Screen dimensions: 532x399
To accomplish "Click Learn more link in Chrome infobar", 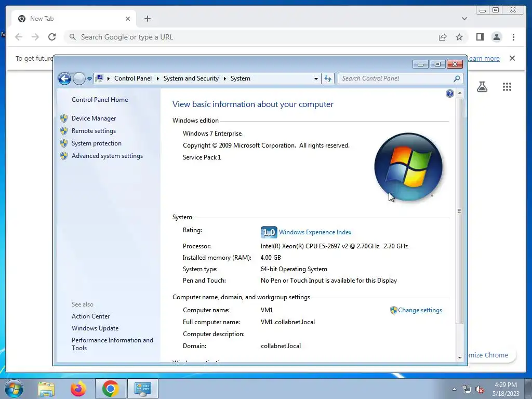I will (484, 58).
